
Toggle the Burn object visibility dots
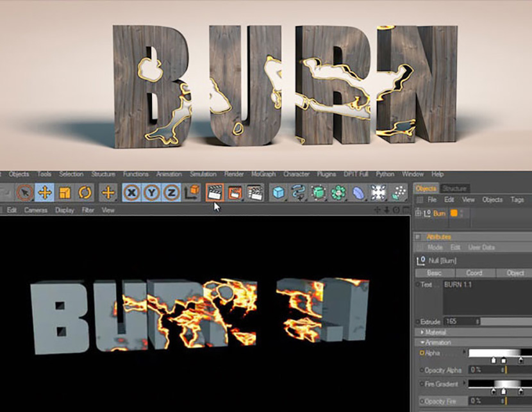[x=461, y=213]
